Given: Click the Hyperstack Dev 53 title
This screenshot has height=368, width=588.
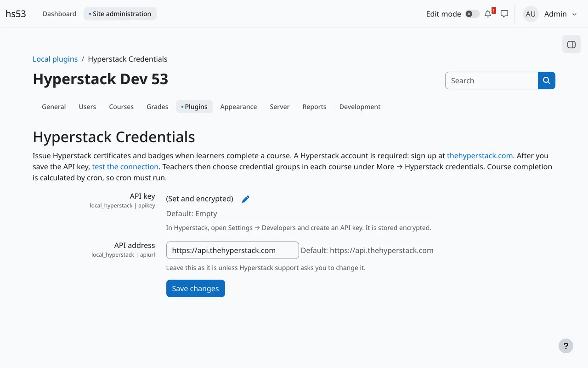Looking at the screenshot, I should [x=101, y=79].
